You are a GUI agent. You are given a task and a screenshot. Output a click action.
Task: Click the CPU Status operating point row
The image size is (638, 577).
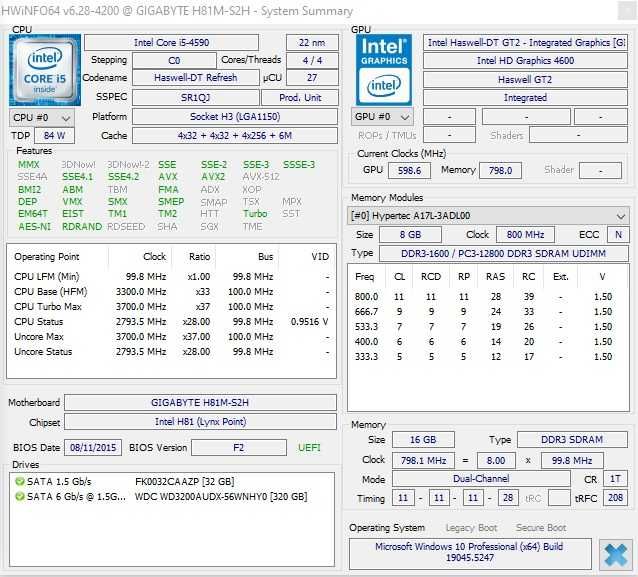(x=171, y=322)
